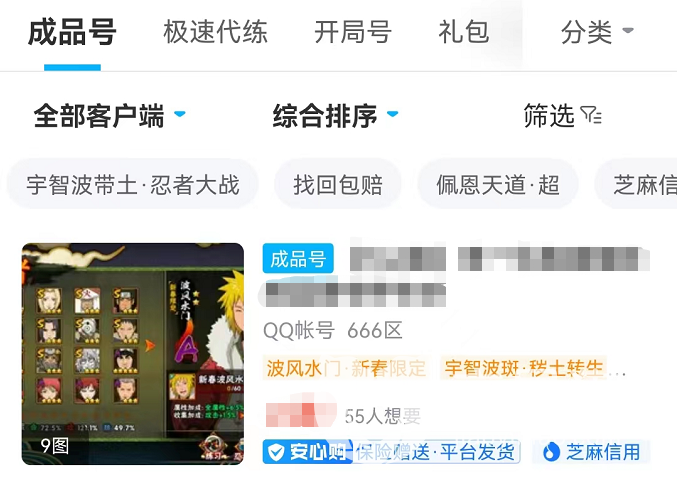Click the 安心购 shield icon

[x=276, y=452]
